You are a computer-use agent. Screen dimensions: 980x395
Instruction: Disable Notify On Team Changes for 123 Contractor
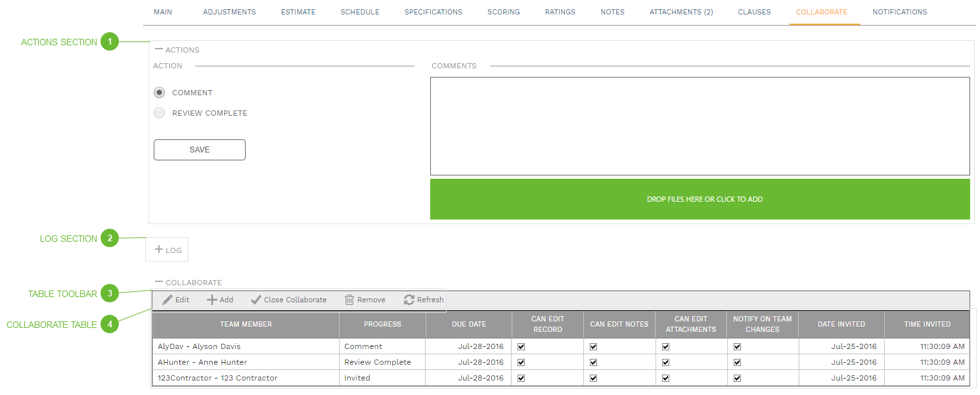[x=737, y=378]
